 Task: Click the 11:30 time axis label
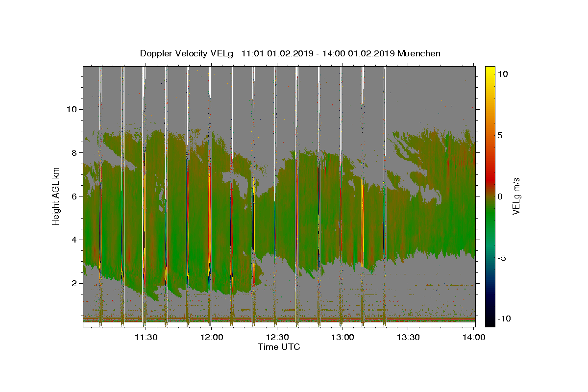(x=146, y=337)
